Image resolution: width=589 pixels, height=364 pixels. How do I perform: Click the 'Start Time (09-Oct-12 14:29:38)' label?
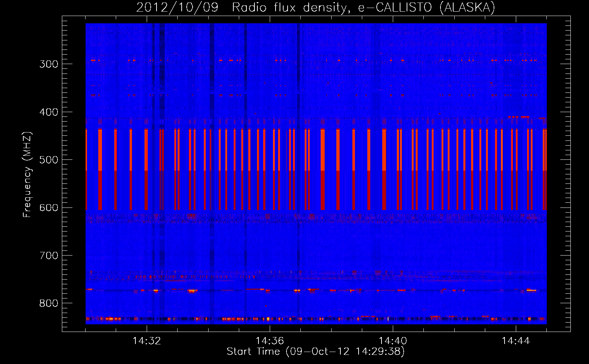[316, 351]
